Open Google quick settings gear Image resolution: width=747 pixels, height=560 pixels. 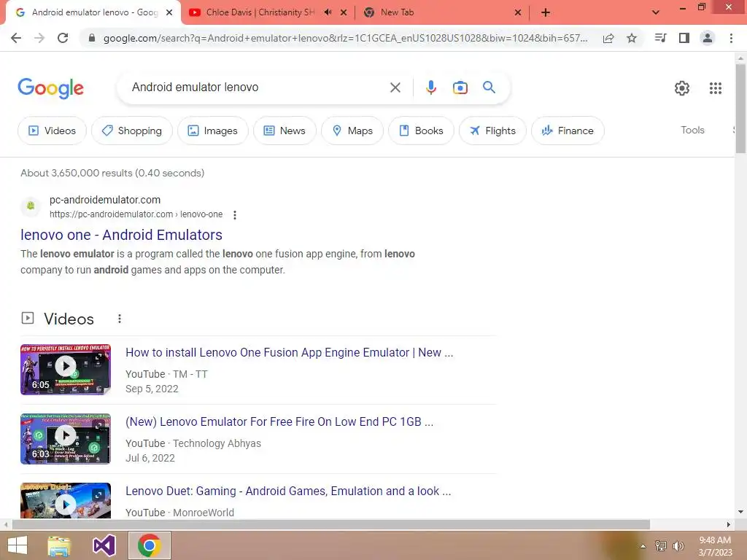pos(682,88)
